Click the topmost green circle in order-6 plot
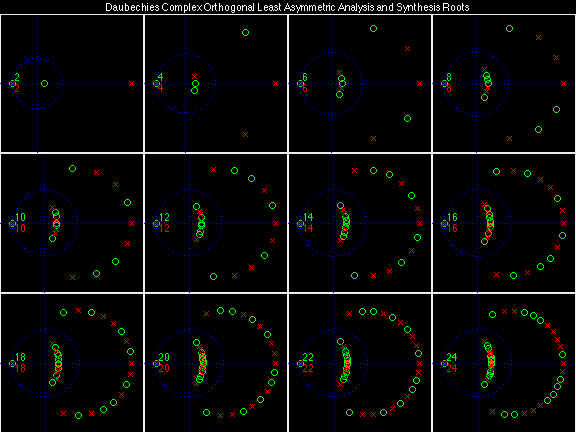Viewport: 576px width, 432px height. point(373,28)
